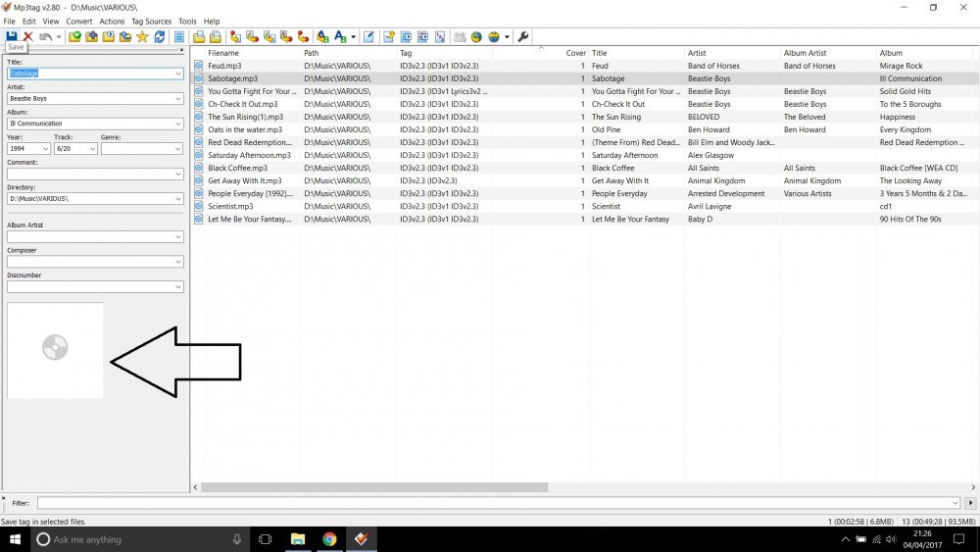Open the Edit menu
This screenshot has width=980, height=552.
28,22
